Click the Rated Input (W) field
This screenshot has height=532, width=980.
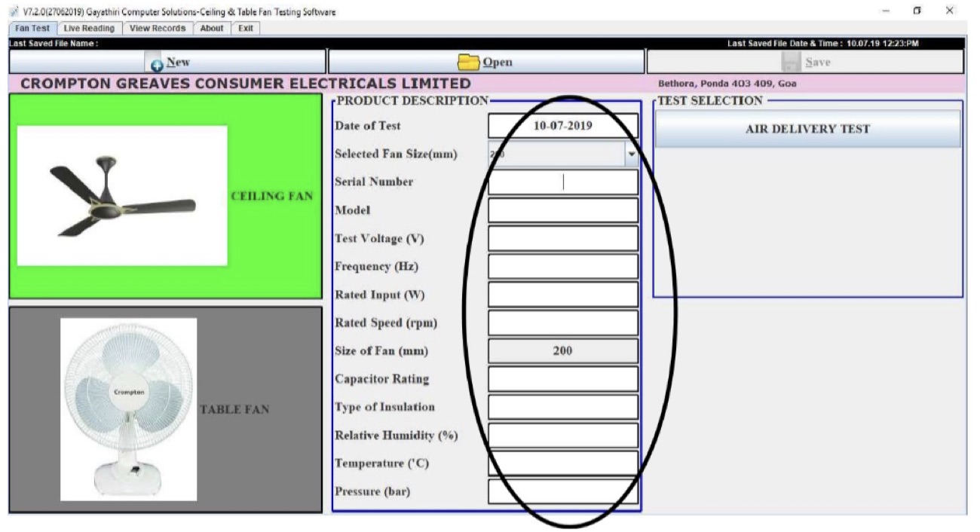(563, 295)
